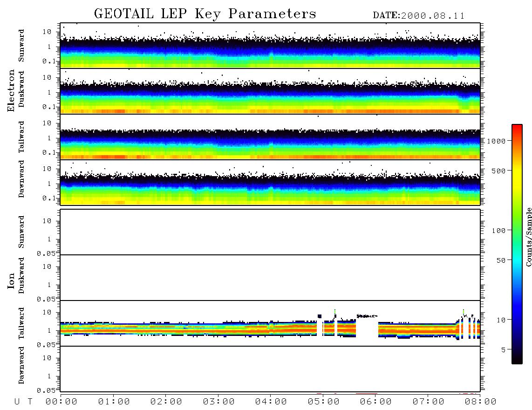Click the "03:00" time tick label
Image resolution: width=532 pixels, height=410 pixels.
[x=219, y=402]
